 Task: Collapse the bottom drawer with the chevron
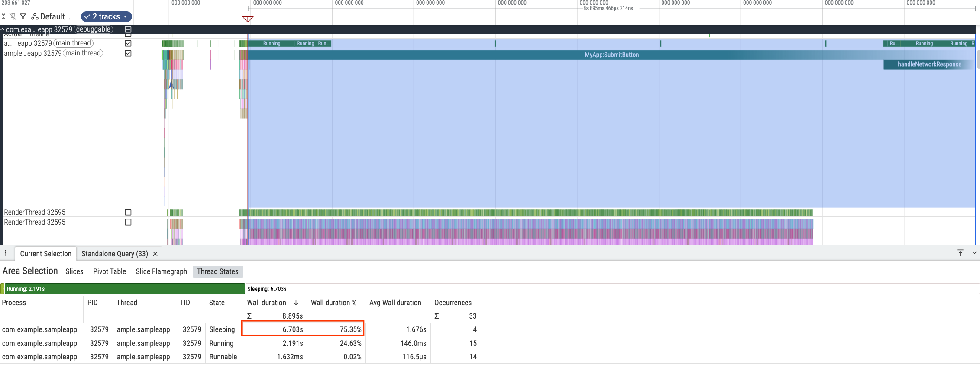(974, 253)
